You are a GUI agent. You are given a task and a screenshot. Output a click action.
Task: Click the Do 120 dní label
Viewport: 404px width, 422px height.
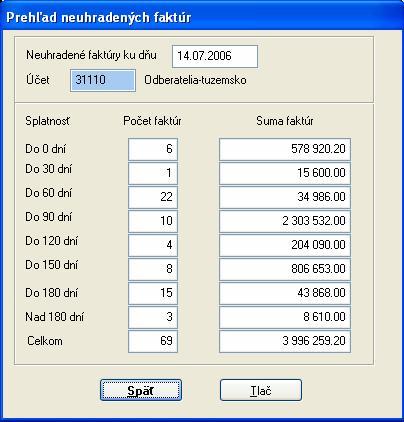click(52, 241)
